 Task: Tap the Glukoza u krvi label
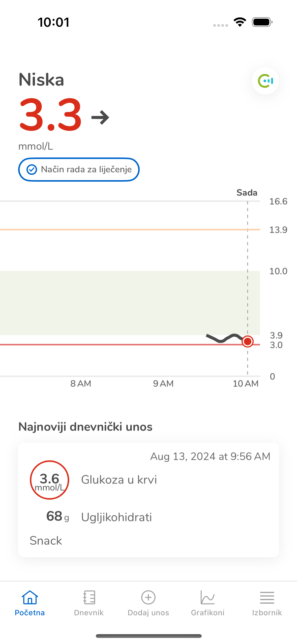pyautogui.click(x=119, y=479)
